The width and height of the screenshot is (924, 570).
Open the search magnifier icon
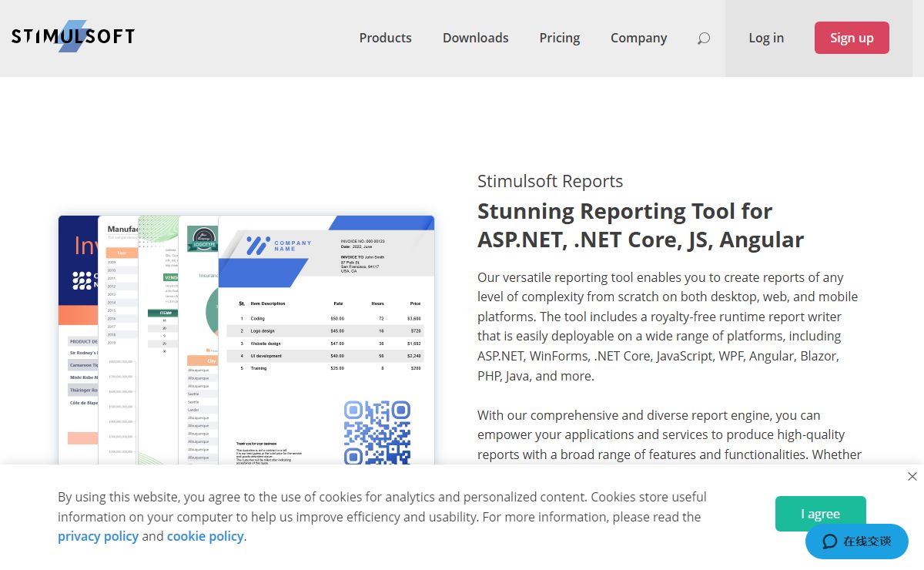point(704,38)
